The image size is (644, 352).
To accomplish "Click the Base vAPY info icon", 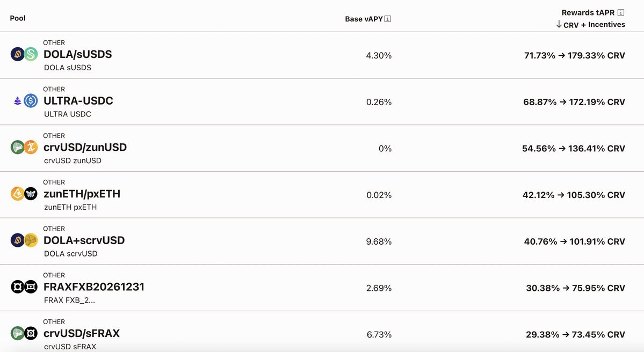I will click(x=388, y=19).
